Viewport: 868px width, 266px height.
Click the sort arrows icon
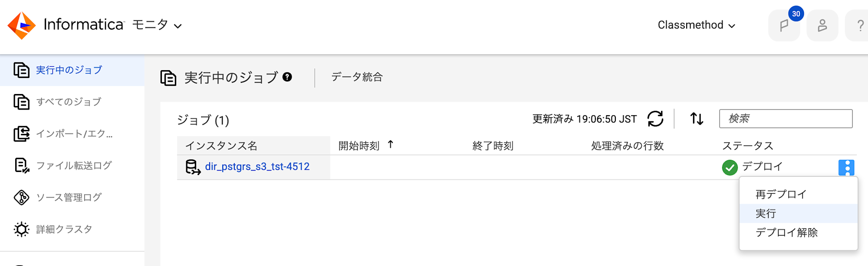tap(697, 119)
